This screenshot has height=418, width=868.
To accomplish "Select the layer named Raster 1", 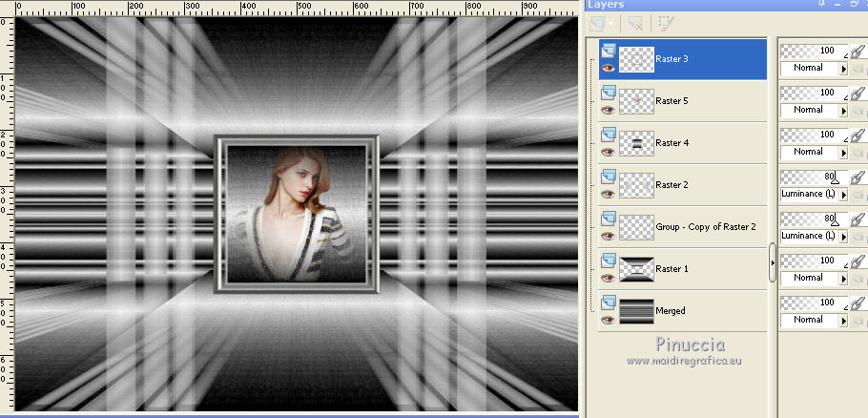I will (672, 269).
